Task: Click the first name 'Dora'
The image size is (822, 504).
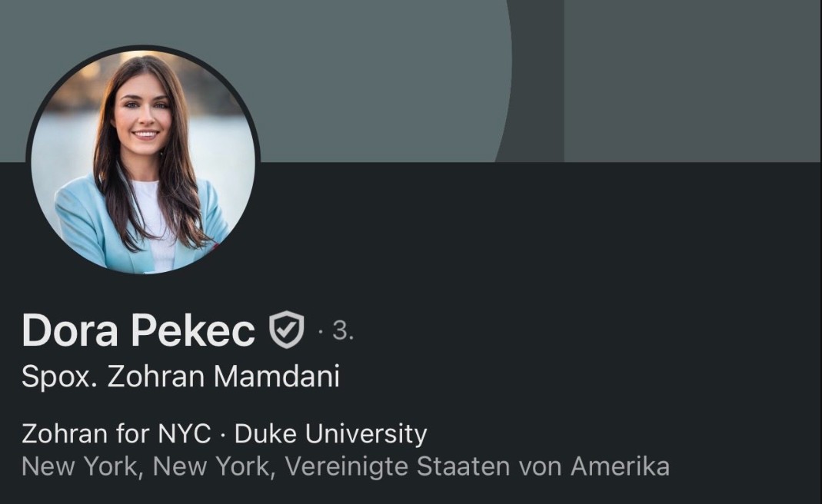Action: pos(70,330)
